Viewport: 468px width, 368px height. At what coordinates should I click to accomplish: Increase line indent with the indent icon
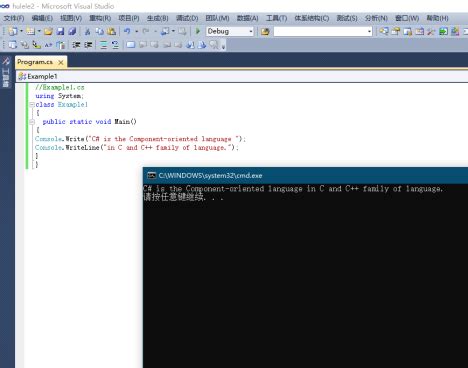[x=88, y=45]
